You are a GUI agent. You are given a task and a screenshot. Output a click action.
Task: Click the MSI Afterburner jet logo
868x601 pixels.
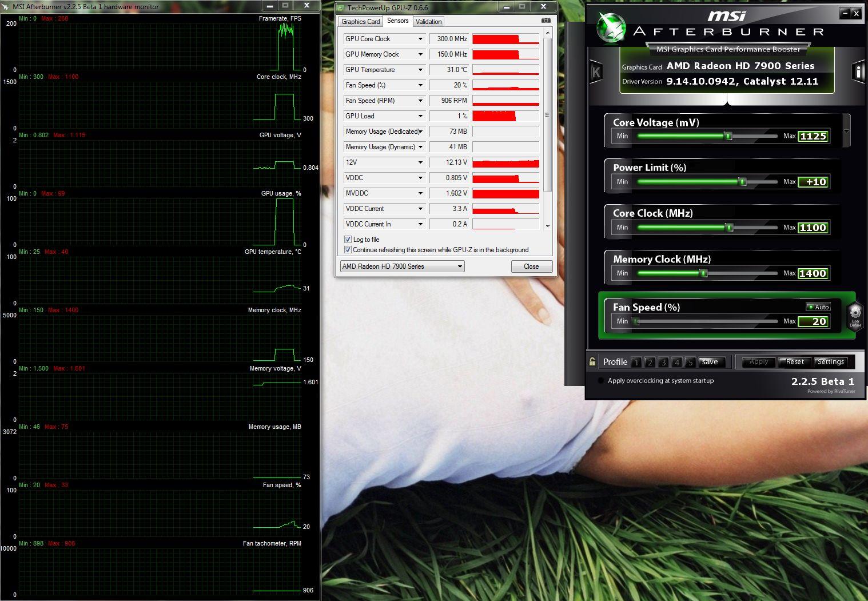point(610,27)
